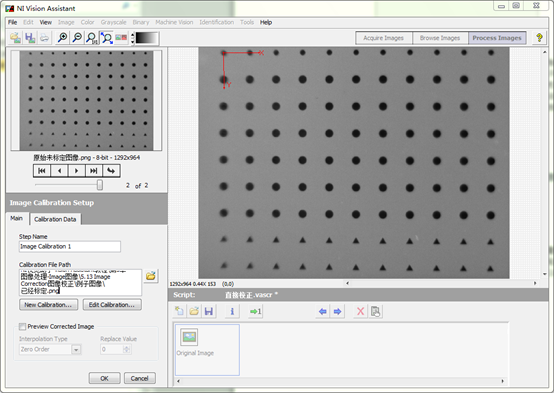
Task: Click the red coordinate origin on image
Action: tap(224, 53)
